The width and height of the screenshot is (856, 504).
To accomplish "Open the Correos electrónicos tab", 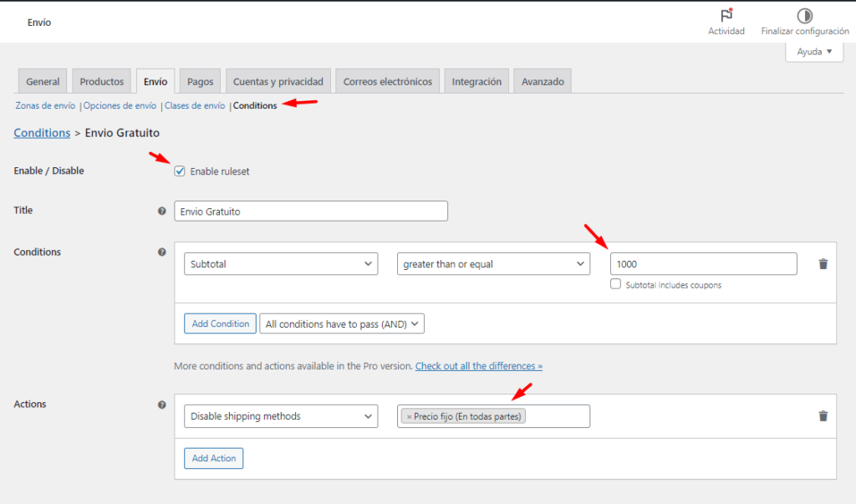I will click(x=388, y=81).
